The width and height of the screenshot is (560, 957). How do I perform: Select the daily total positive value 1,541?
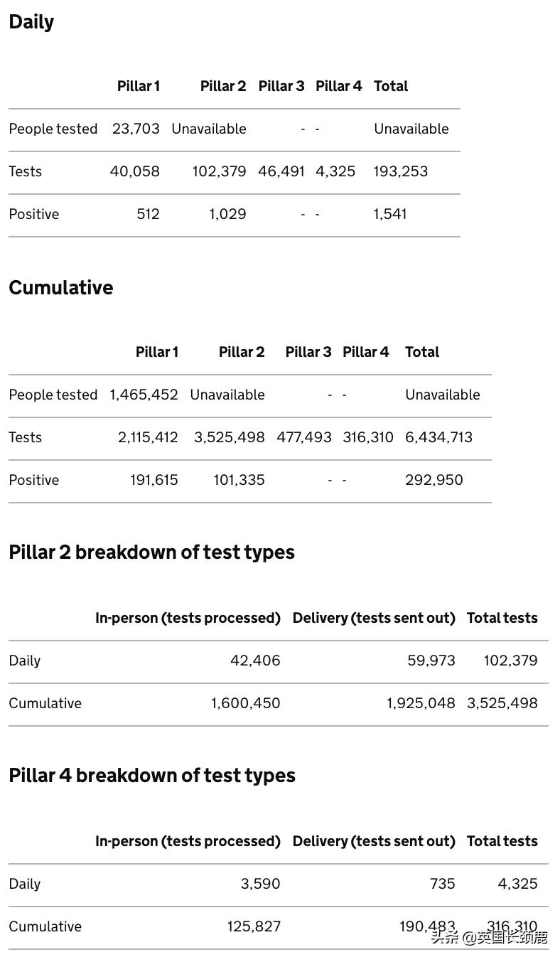coord(390,214)
